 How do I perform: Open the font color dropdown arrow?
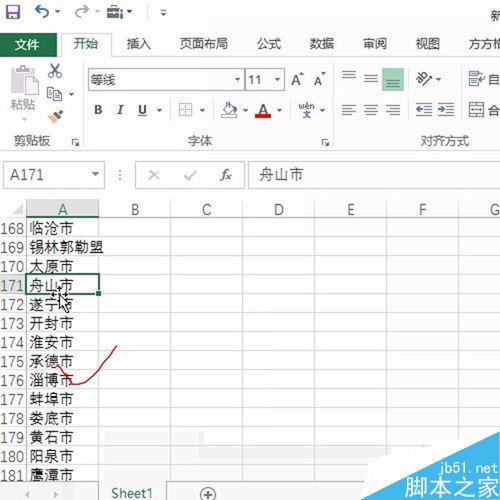pyautogui.click(x=279, y=110)
